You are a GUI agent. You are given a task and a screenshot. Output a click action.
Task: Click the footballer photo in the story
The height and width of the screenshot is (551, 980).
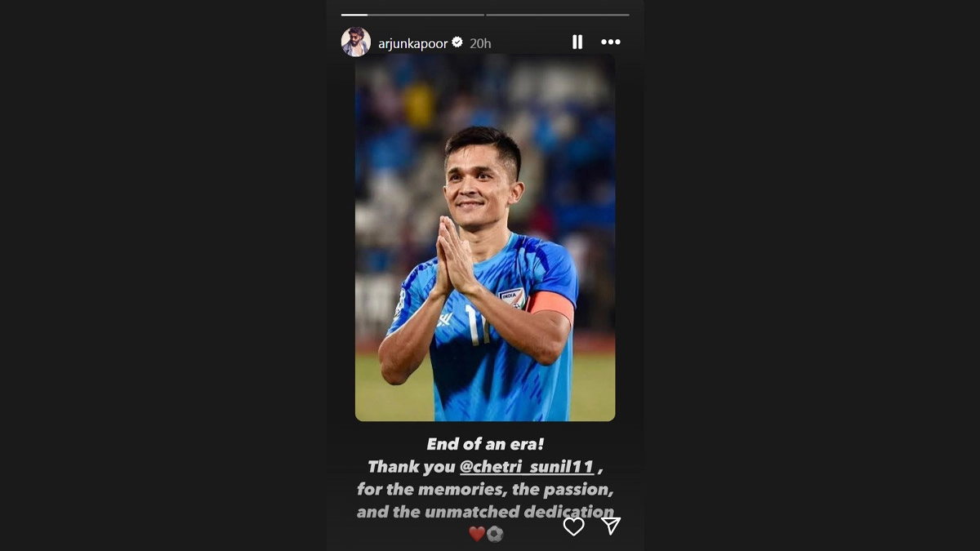click(x=485, y=238)
